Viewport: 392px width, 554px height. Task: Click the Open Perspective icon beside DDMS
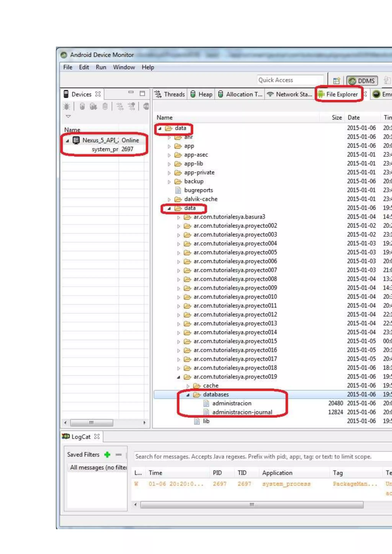point(336,81)
